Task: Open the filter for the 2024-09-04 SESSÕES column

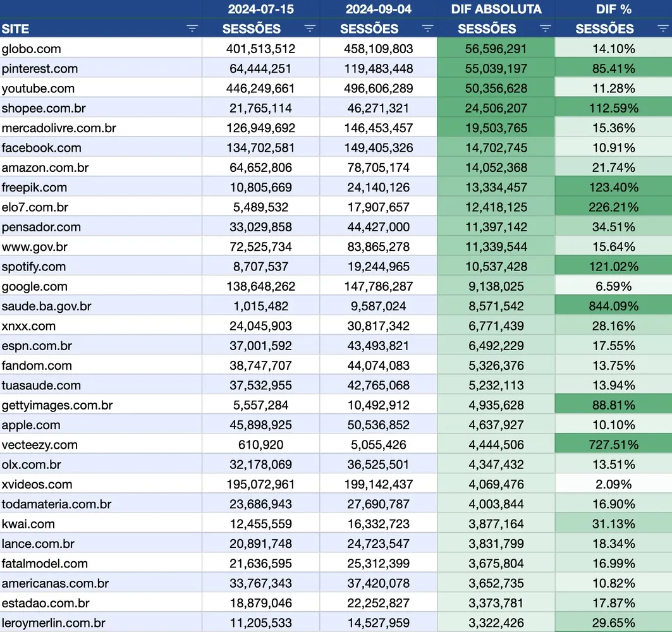Action: click(428, 28)
